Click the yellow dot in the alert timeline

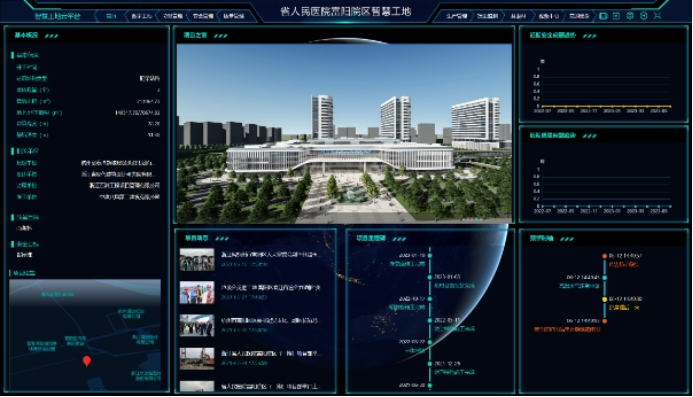[x=605, y=299]
